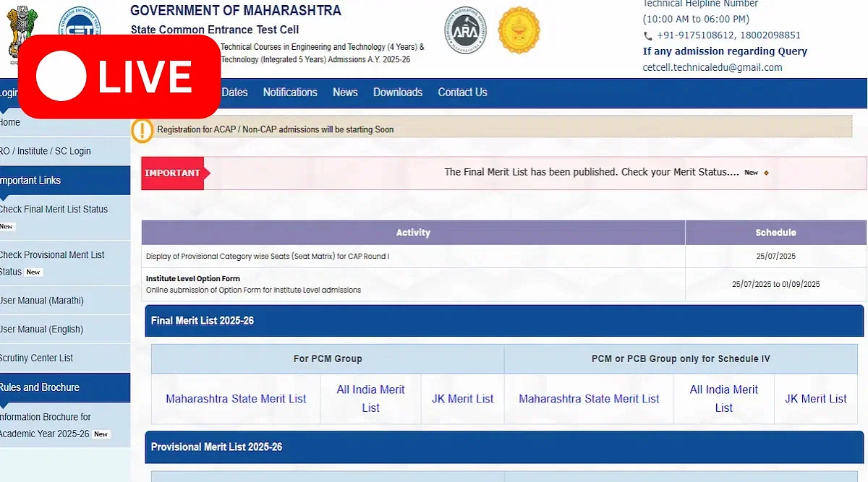
Task: Click the Rules and Brochure sidebar header
Action: [65, 387]
